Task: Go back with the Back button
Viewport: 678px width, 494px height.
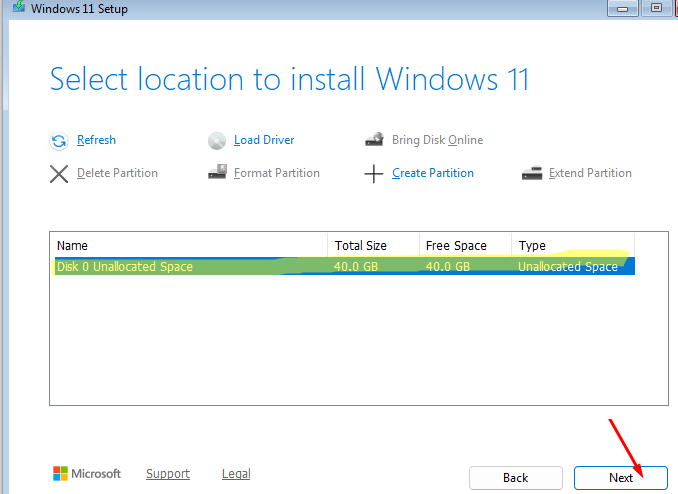Action: (x=515, y=478)
